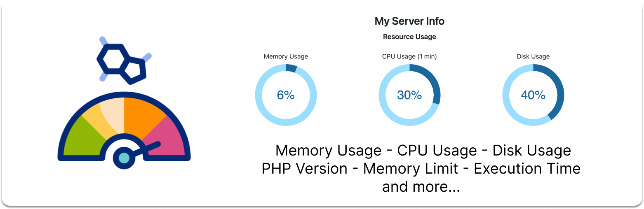
Task: Click the Disk Usage donut chart
Action: 533,95
